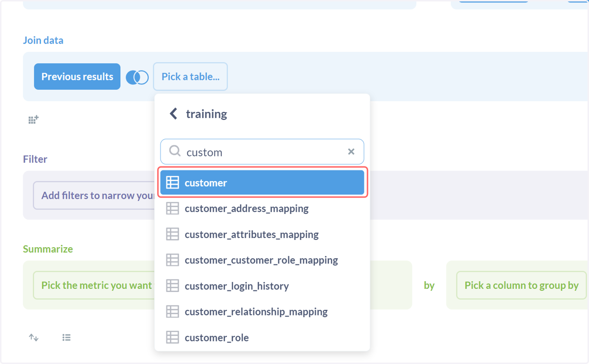
Task: Click table icon beside customer_login_history
Action: click(172, 286)
